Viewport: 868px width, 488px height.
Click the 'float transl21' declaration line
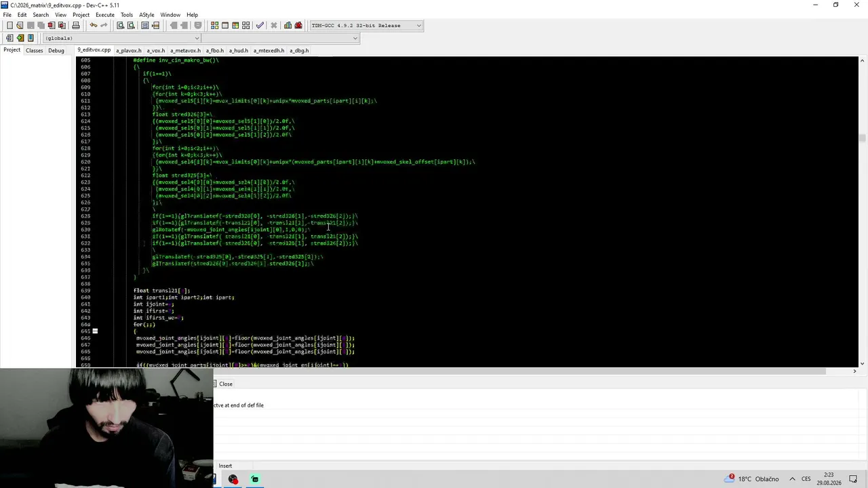point(161,291)
